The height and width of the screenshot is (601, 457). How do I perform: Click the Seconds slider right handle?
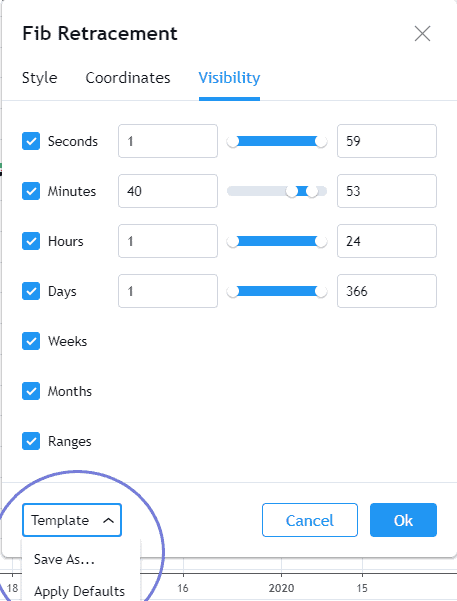[x=321, y=141]
